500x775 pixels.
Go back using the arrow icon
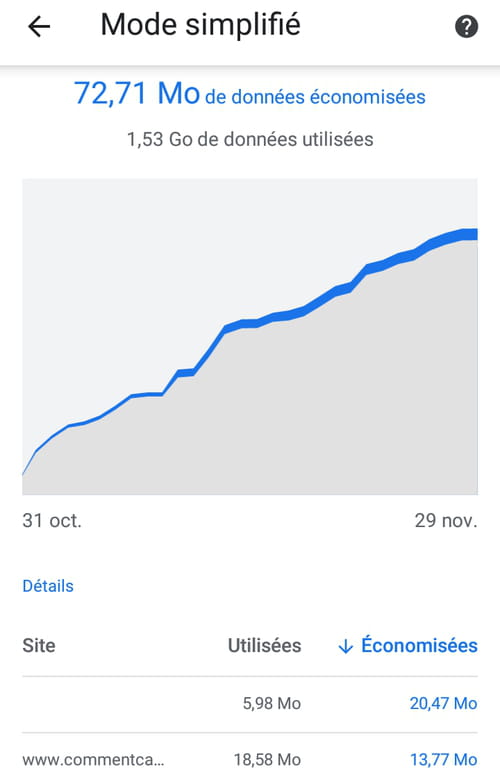pyautogui.click(x=39, y=26)
